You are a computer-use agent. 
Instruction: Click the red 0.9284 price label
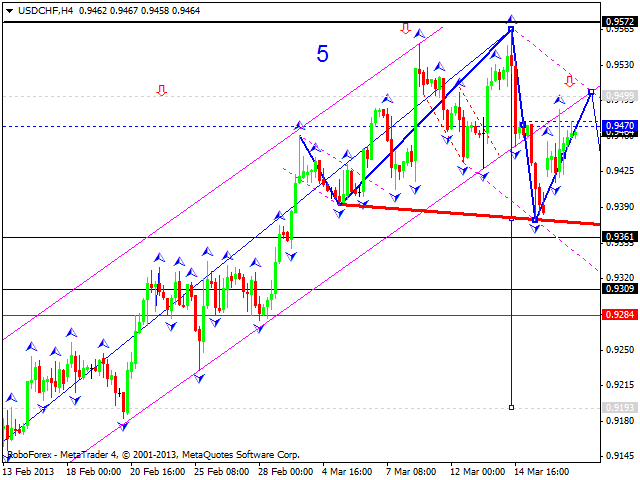click(x=618, y=314)
